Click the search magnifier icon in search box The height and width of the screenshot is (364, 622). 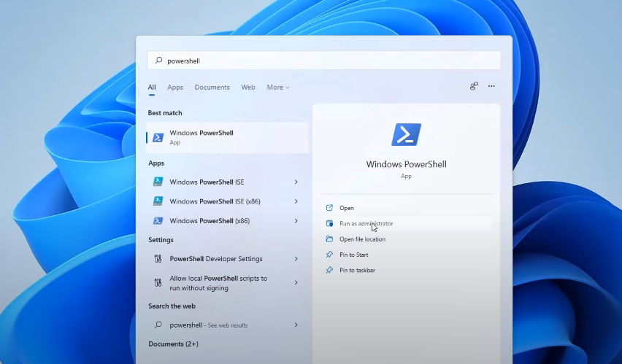click(x=158, y=61)
